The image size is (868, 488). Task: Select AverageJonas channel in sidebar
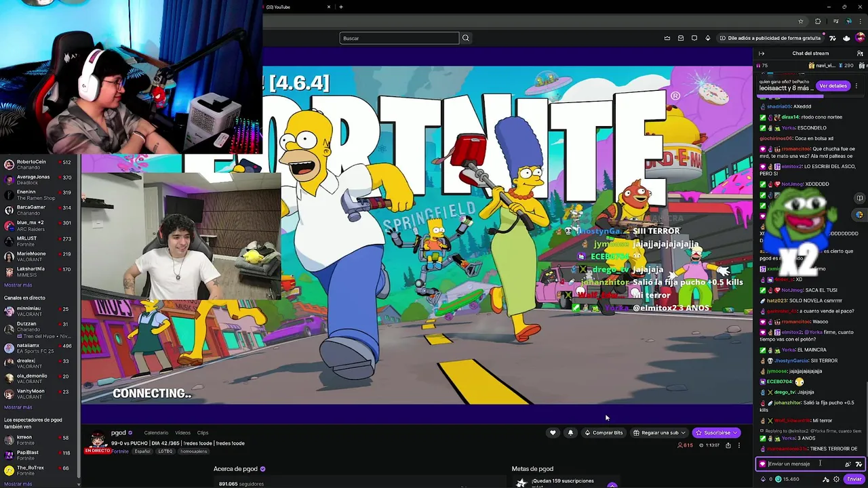click(39, 180)
